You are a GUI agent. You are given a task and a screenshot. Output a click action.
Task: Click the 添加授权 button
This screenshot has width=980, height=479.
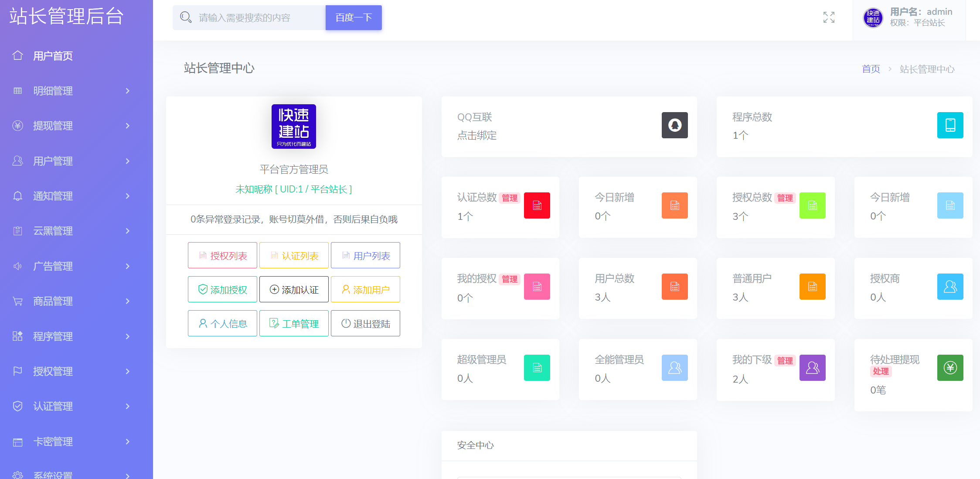[222, 289]
